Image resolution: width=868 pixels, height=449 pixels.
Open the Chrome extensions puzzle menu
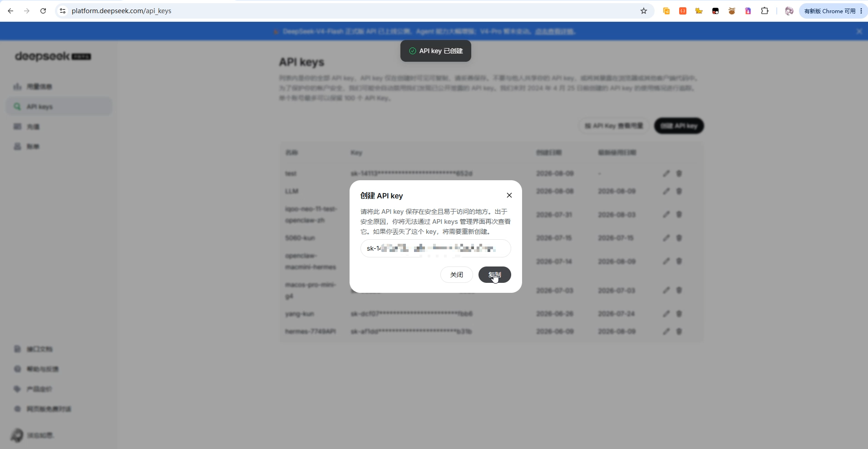click(765, 11)
